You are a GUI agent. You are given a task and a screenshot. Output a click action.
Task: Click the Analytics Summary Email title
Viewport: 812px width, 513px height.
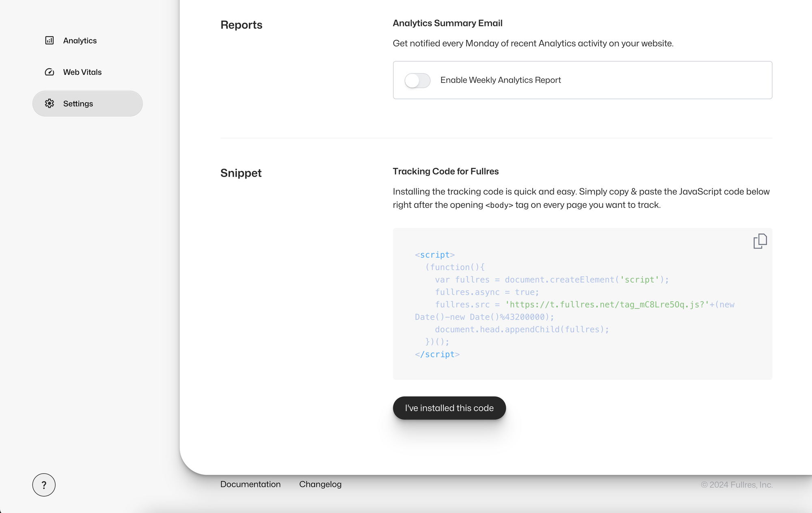[x=447, y=23]
